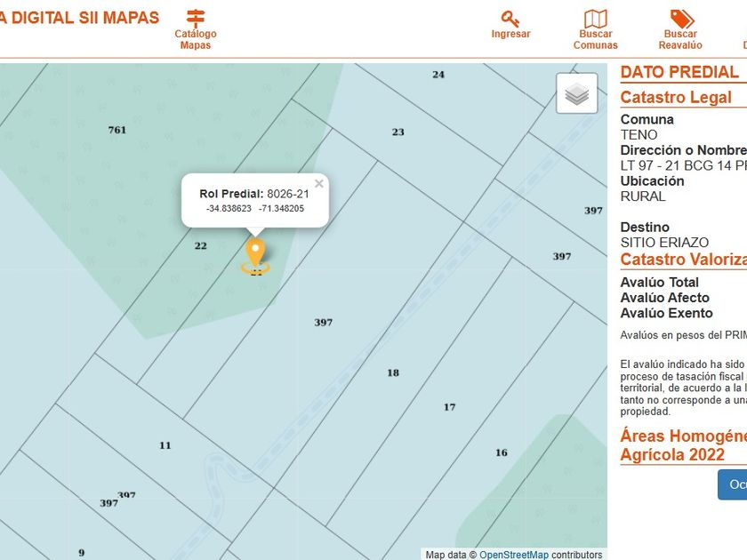
Task: Select parcel 16 on the map
Action: tap(502, 452)
